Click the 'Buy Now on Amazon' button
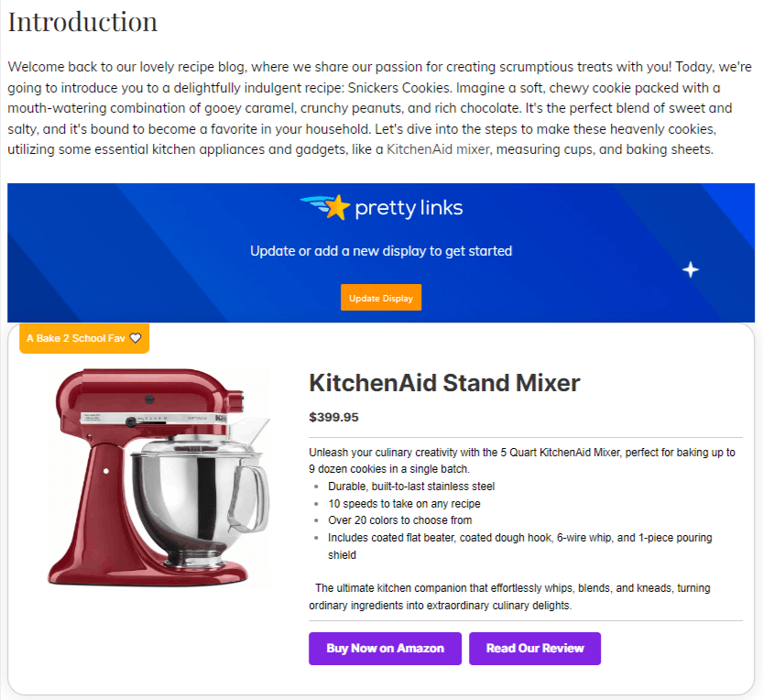 385,648
